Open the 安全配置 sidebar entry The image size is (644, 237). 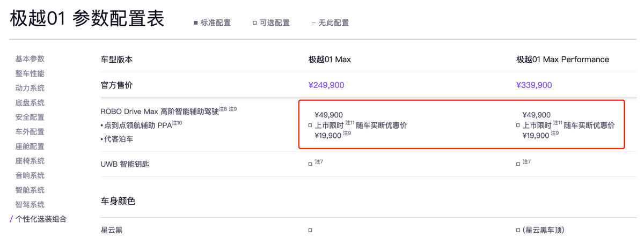click(x=30, y=117)
